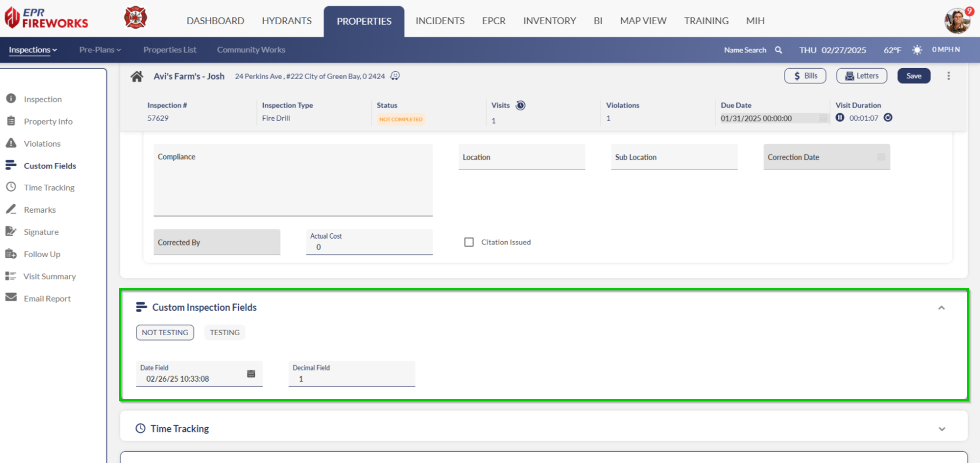Open the three-dot more options menu
Image resolution: width=980 pixels, height=463 pixels.
click(948, 76)
